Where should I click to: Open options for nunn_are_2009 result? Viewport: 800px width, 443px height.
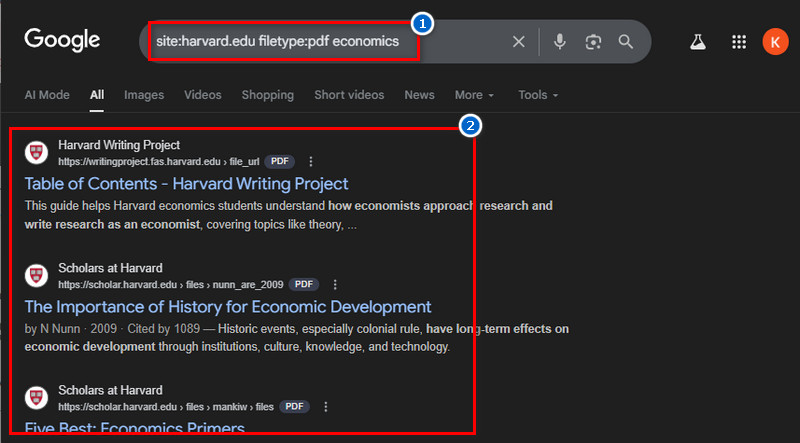pyautogui.click(x=335, y=284)
